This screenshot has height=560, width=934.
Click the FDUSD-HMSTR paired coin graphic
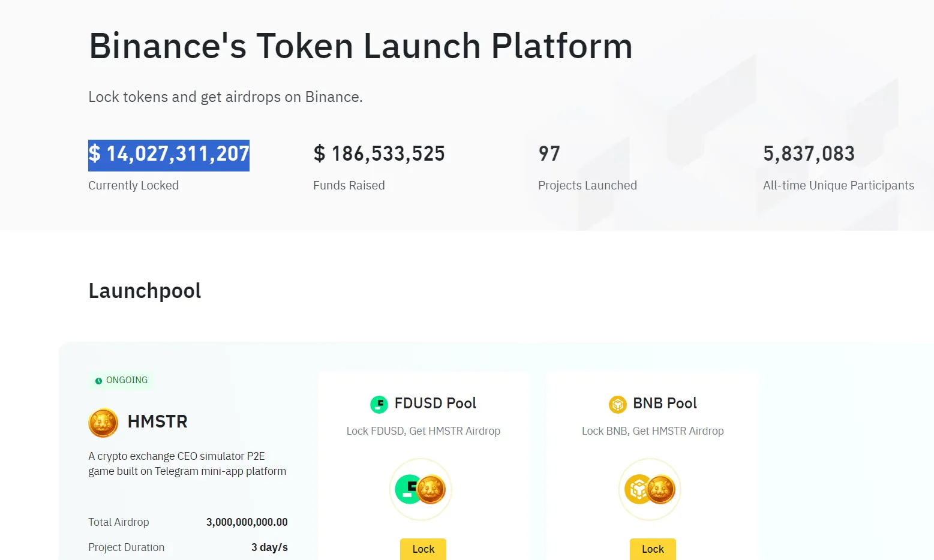pyautogui.click(x=421, y=489)
